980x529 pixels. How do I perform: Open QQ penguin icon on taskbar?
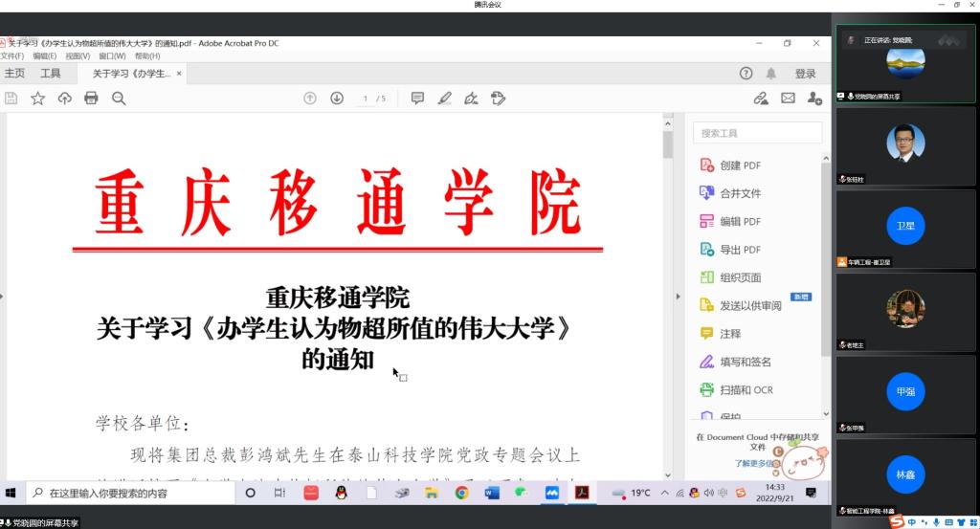click(x=341, y=493)
